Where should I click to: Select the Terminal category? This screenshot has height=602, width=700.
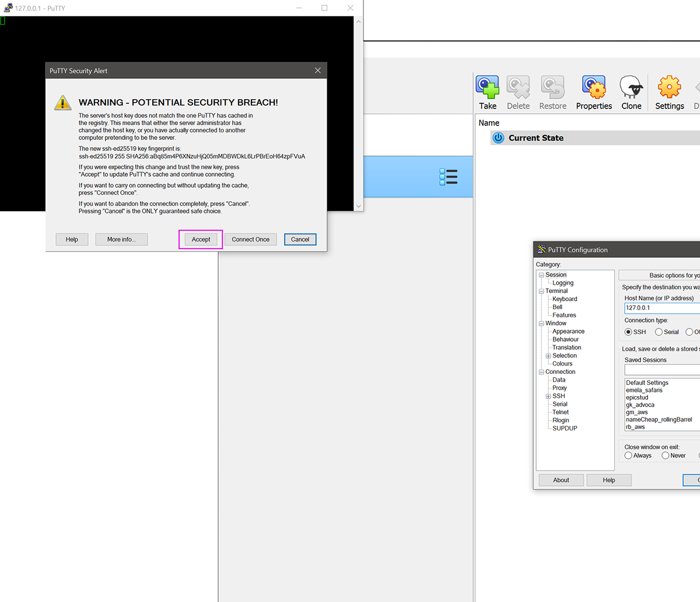click(556, 291)
